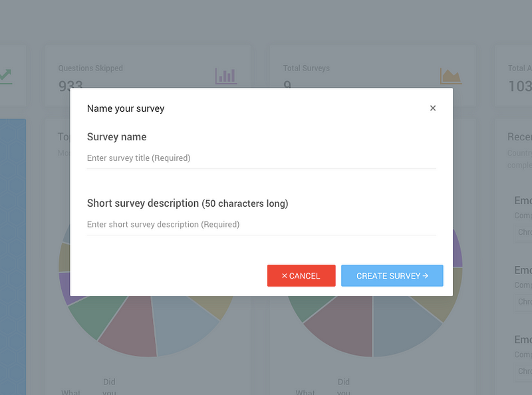532x395 pixels.
Task: Click the area chart icon in Total Surveys
Action: click(451, 76)
